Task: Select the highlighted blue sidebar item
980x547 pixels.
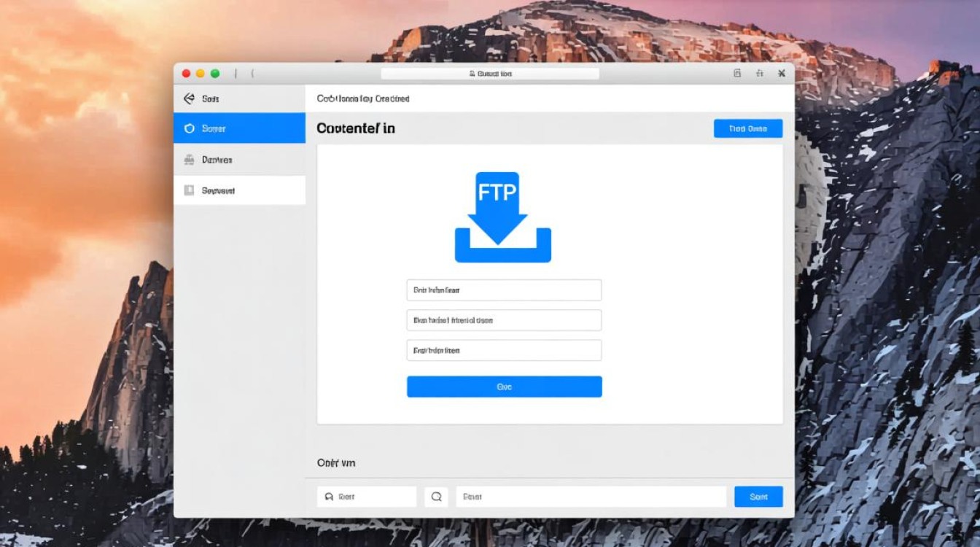Action: (x=239, y=128)
